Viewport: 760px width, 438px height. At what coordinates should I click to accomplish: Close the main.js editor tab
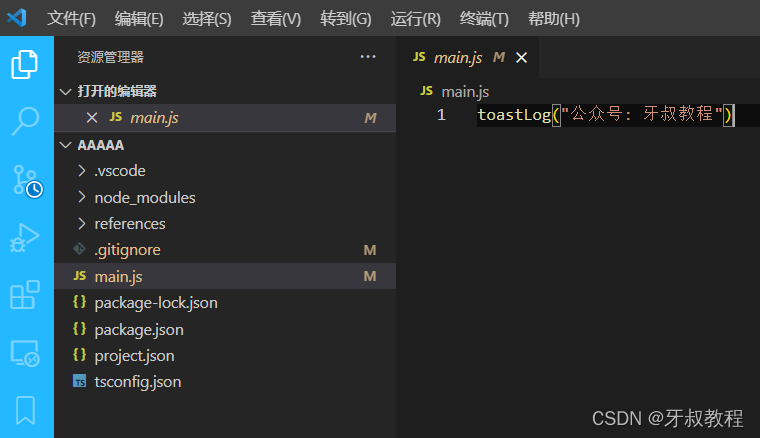pyautogui.click(x=522, y=58)
